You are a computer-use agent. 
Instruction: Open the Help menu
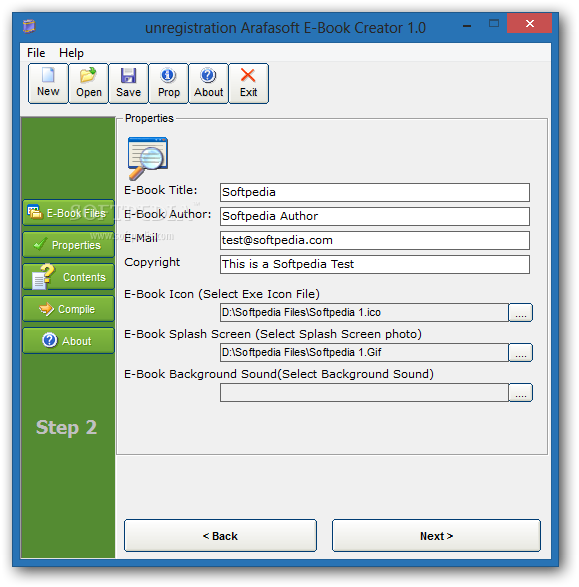[x=71, y=53]
